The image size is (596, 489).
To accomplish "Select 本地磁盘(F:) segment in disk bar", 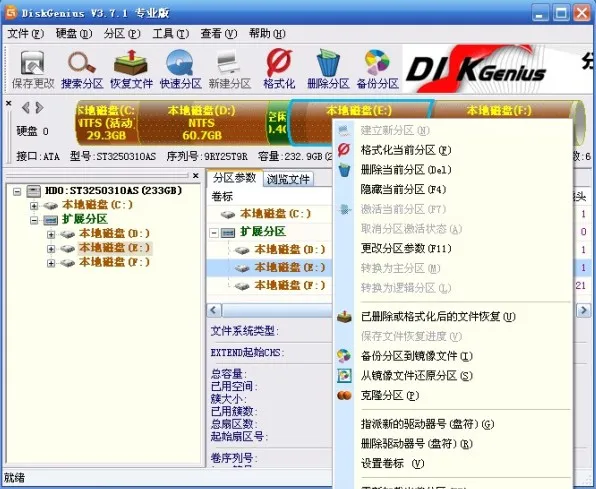I will [502, 111].
